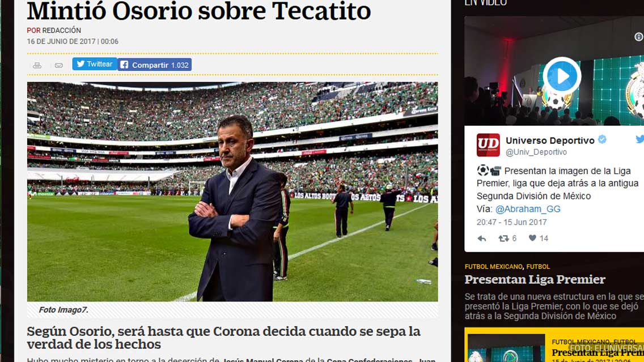Open Presentan Liga Premier headline
The width and height of the screenshot is (644, 362).
pos(535,279)
